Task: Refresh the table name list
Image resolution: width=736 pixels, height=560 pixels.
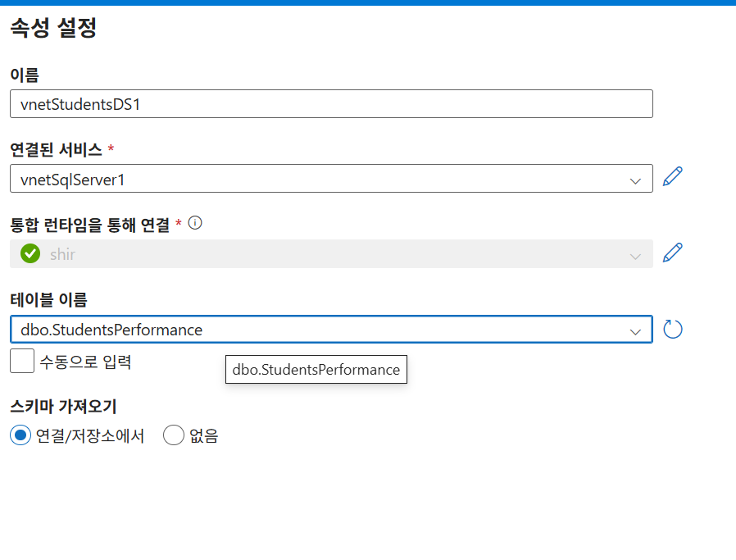Action: click(x=673, y=329)
